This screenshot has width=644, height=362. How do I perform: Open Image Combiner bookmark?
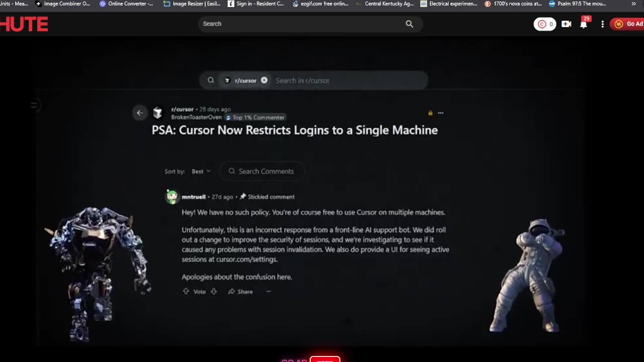[63, 4]
